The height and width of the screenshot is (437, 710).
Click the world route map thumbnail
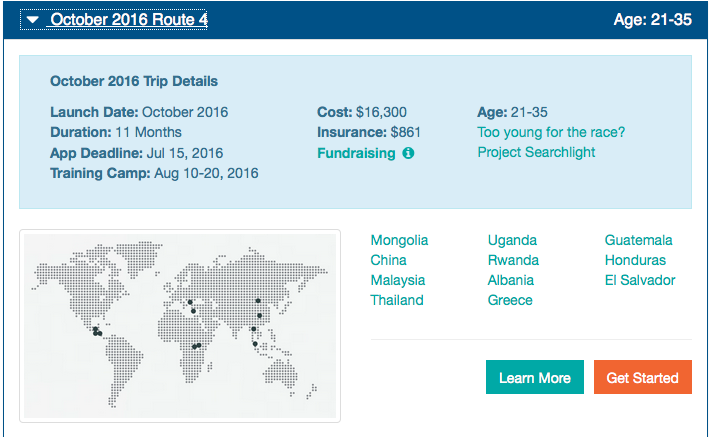coord(180,326)
